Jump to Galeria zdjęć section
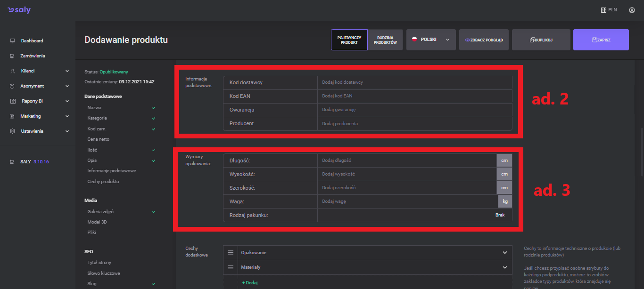Viewport: 644px width, 289px height. tap(100, 212)
